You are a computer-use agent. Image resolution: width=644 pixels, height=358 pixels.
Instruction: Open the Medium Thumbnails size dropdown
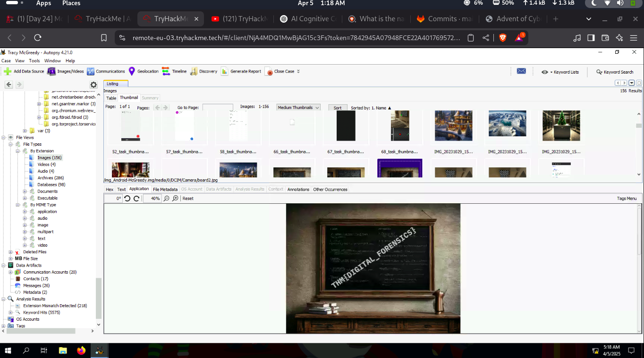[x=298, y=108]
